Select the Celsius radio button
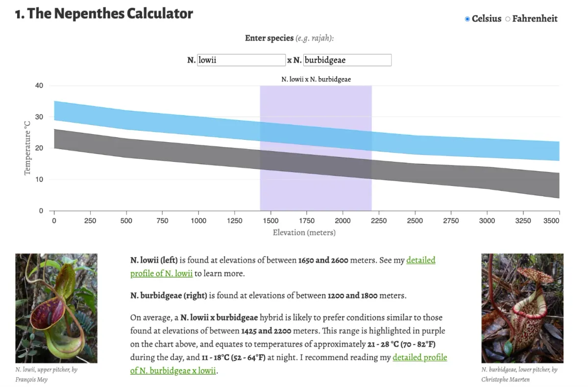 pos(467,19)
